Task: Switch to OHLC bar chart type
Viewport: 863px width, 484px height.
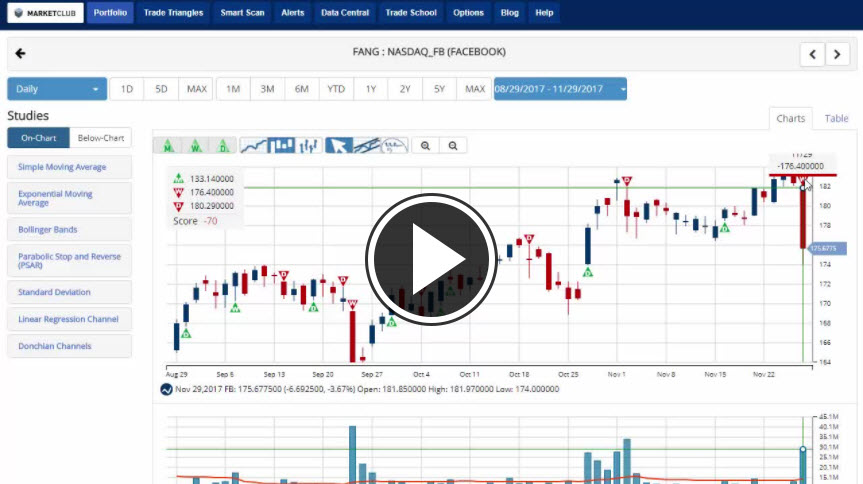Action: tap(308, 146)
